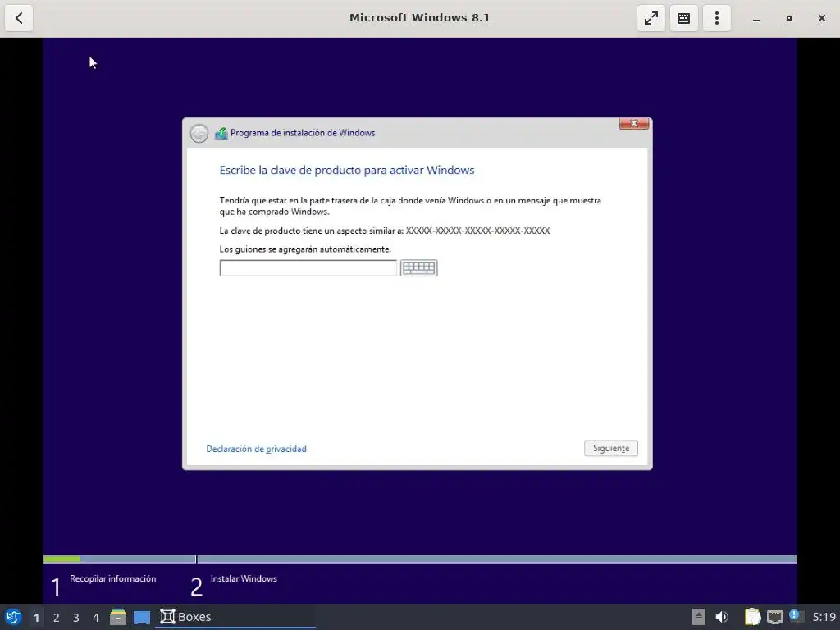Click the 5:19 panel clock
Image resolution: width=840 pixels, height=630 pixels.
824,617
